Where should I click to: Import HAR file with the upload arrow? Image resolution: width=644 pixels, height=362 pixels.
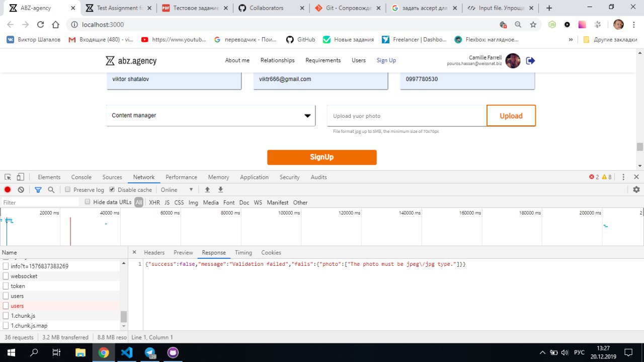(207, 189)
